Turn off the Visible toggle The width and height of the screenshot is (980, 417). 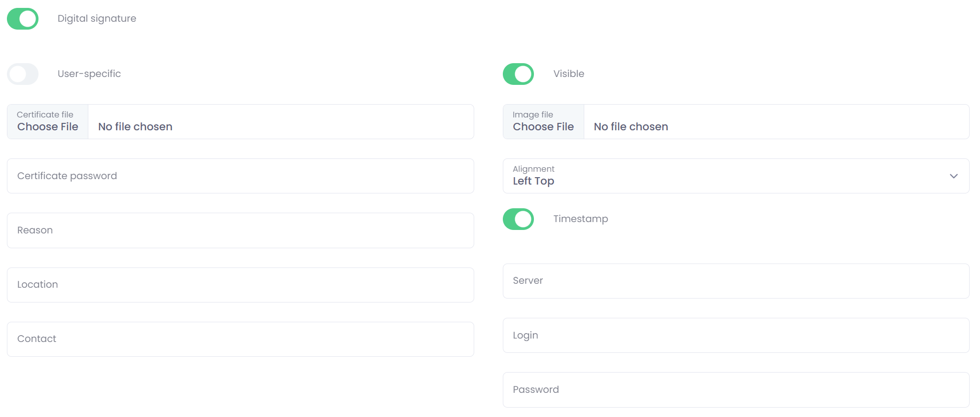518,74
